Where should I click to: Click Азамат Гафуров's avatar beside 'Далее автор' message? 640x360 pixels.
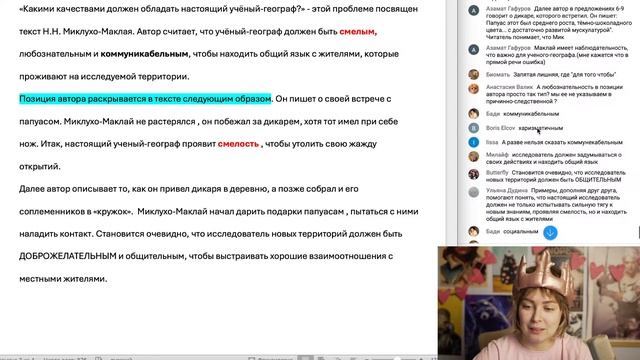[473, 10]
